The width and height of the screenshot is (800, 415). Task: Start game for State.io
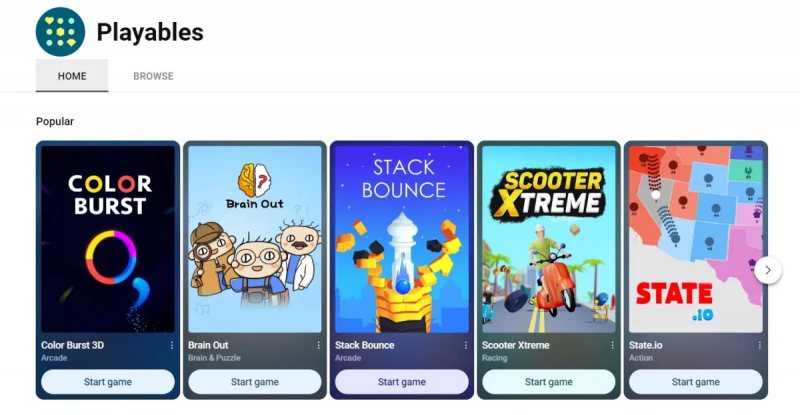(695, 382)
